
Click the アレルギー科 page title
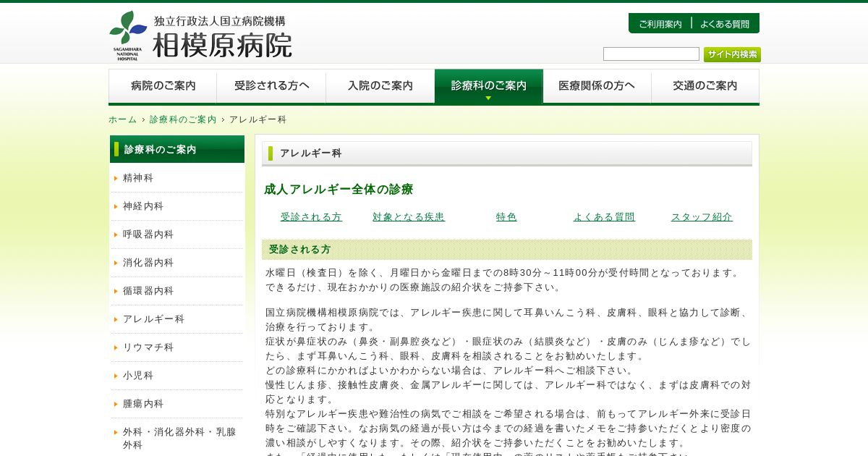[x=310, y=153]
